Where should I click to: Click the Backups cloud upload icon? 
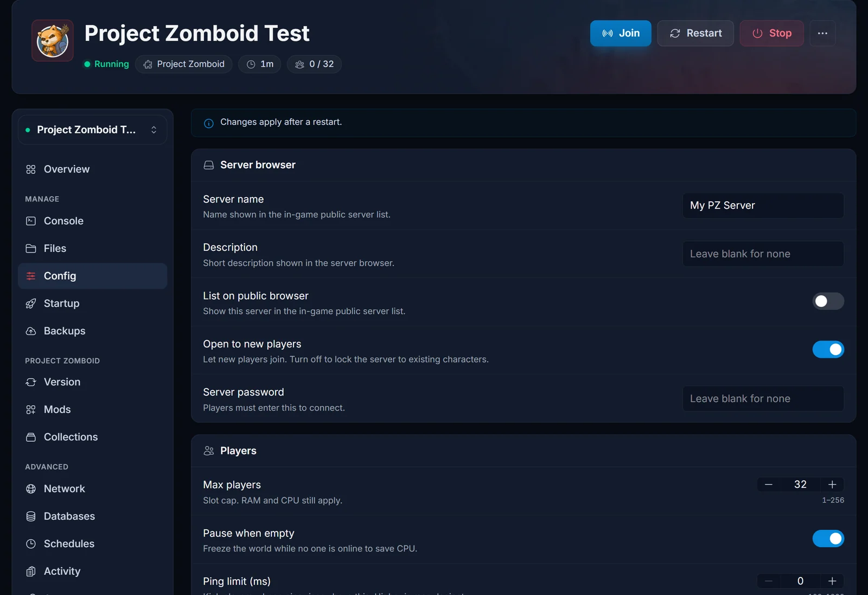[31, 331]
